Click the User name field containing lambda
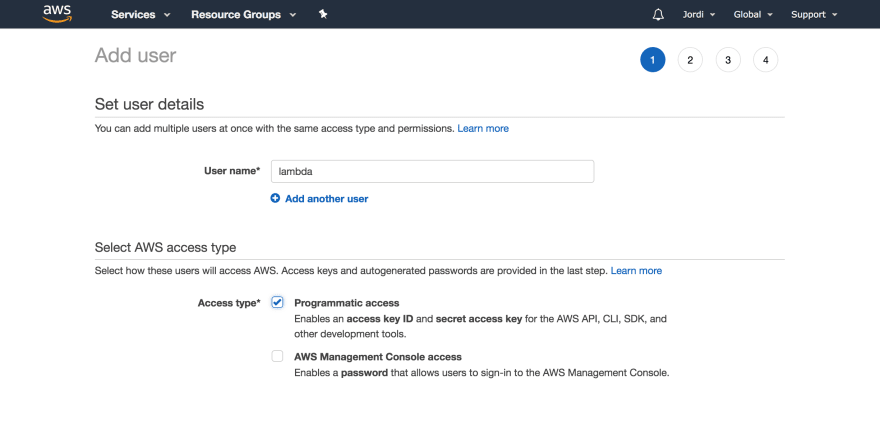 432,171
